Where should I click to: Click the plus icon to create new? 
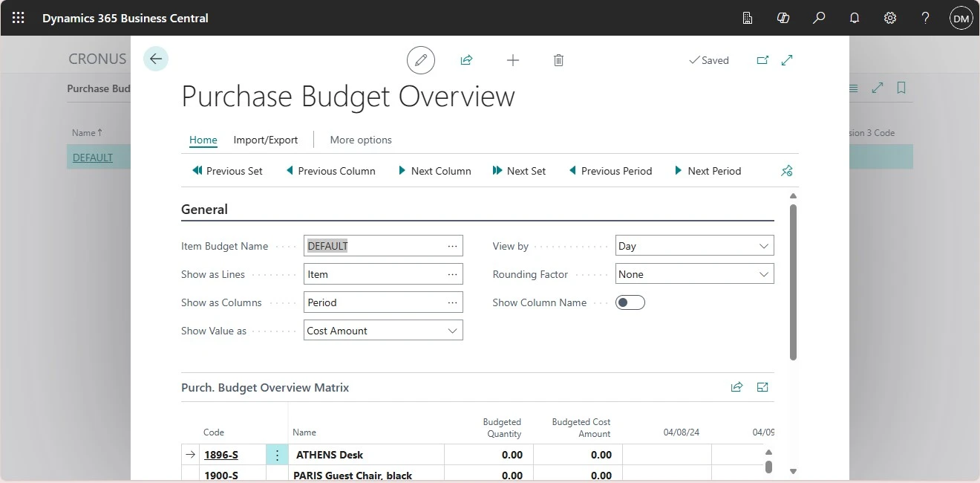(x=513, y=60)
